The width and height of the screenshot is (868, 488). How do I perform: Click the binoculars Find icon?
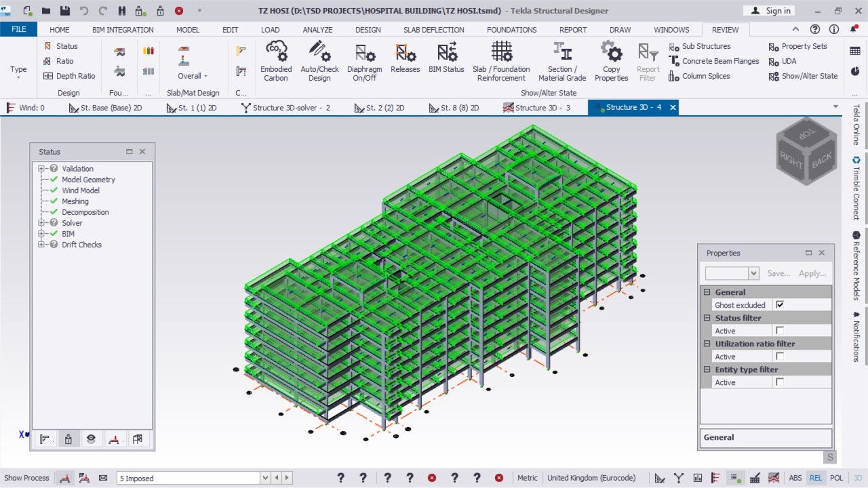pyautogui.click(x=122, y=11)
